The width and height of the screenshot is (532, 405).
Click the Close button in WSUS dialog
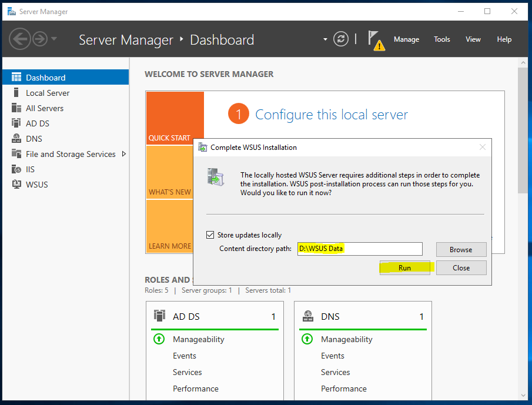point(461,267)
